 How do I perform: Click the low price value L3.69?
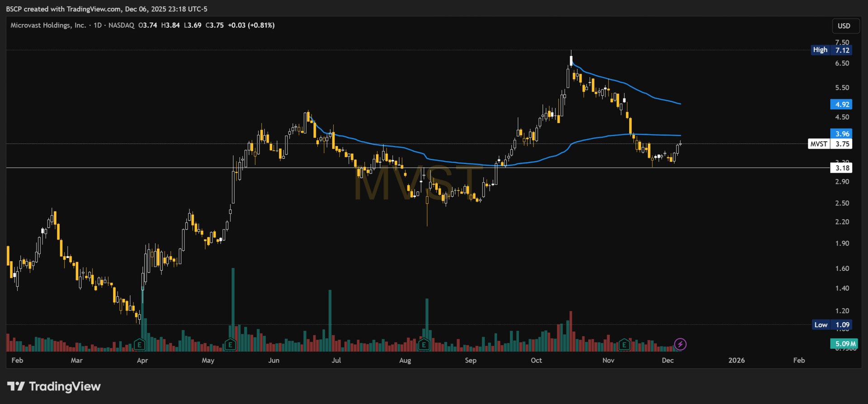click(x=193, y=25)
